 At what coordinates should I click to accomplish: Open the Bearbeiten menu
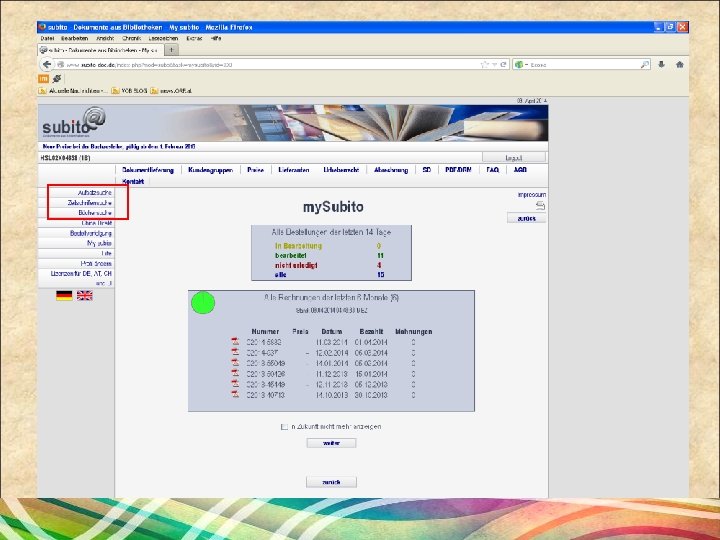tap(74, 39)
